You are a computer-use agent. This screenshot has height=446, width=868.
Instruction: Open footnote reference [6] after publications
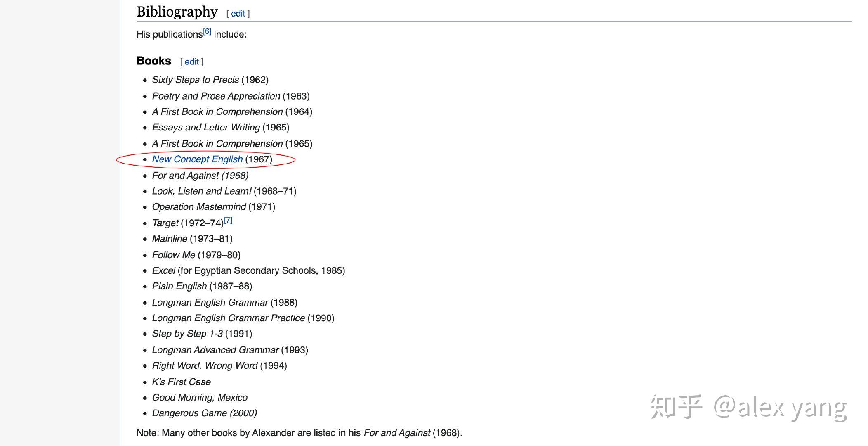207,32
